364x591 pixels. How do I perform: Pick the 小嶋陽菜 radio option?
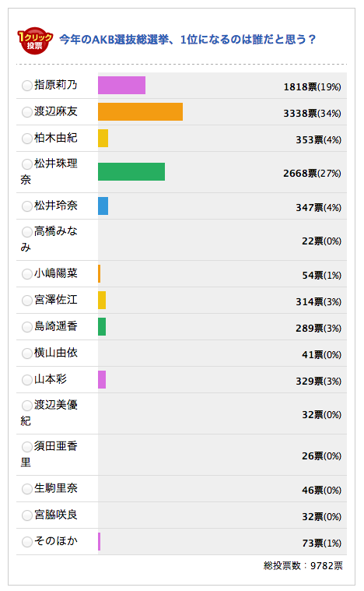point(26,274)
